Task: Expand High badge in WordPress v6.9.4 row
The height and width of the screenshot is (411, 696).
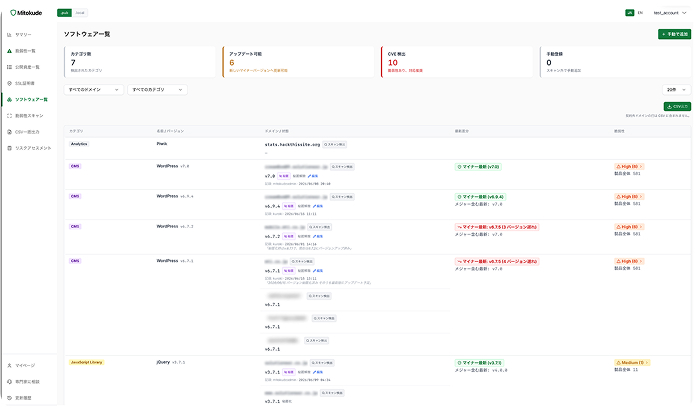Action: tap(629, 197)
